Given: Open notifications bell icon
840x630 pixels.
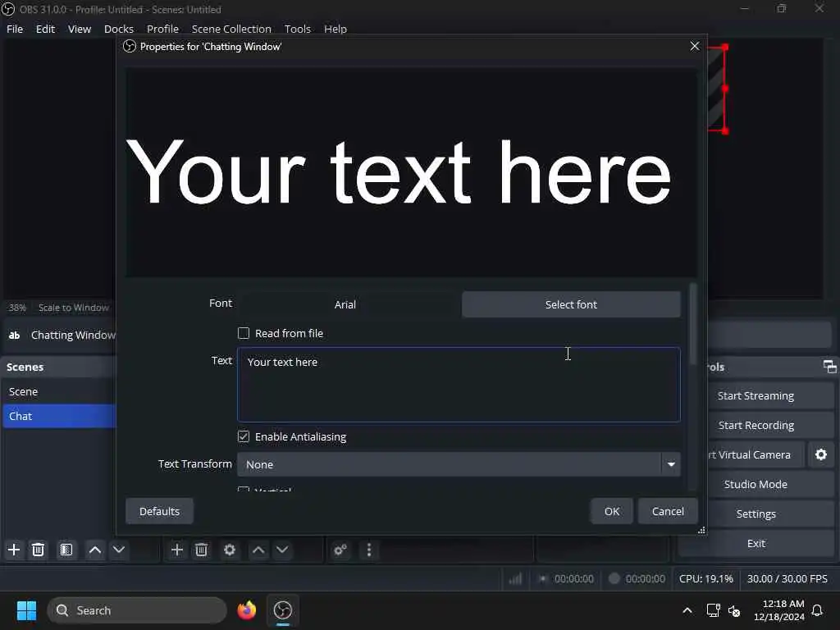Looking at the screenshot, I should [x=817, y=610].
